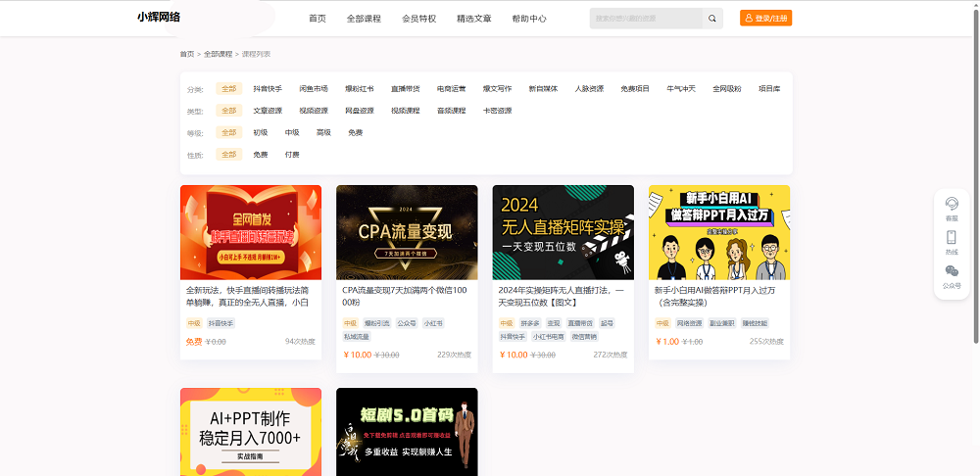The width and height of the screenshot is (980, 476).
Task: Open the 客服 customer service icon
Action: pos(952,210)
